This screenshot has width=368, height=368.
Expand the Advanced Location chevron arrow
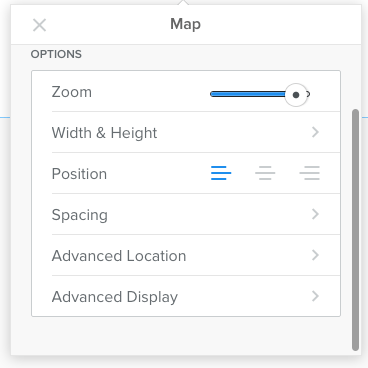pos(315,255)
